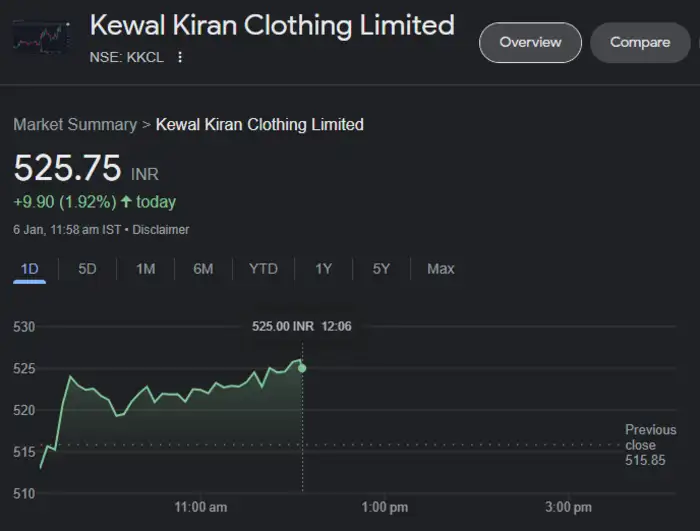Click the Kewal Kiran Clothing Limited heading

tap(272, 24)
